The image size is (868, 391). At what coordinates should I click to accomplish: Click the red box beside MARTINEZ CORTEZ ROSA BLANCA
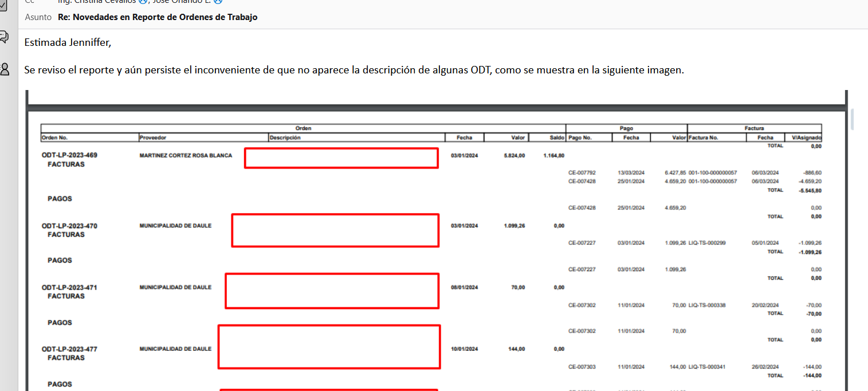coord(341,158)
